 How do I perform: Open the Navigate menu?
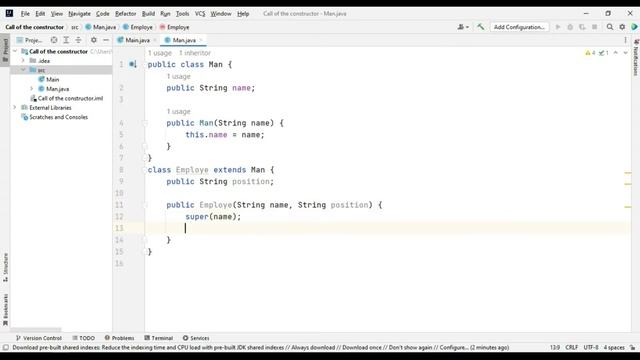79,13
